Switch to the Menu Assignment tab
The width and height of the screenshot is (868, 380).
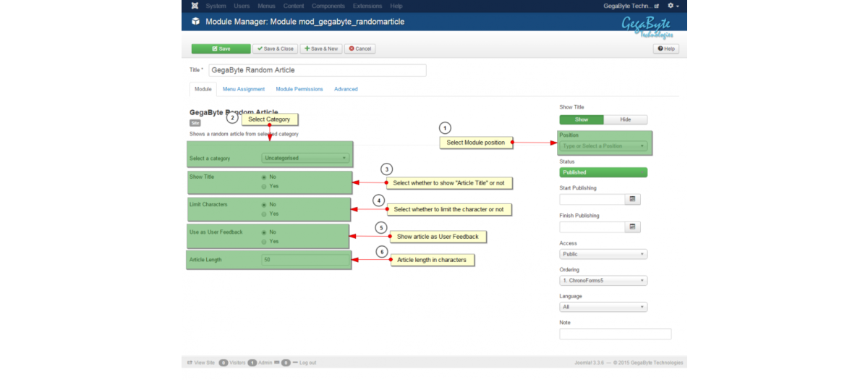243,89
